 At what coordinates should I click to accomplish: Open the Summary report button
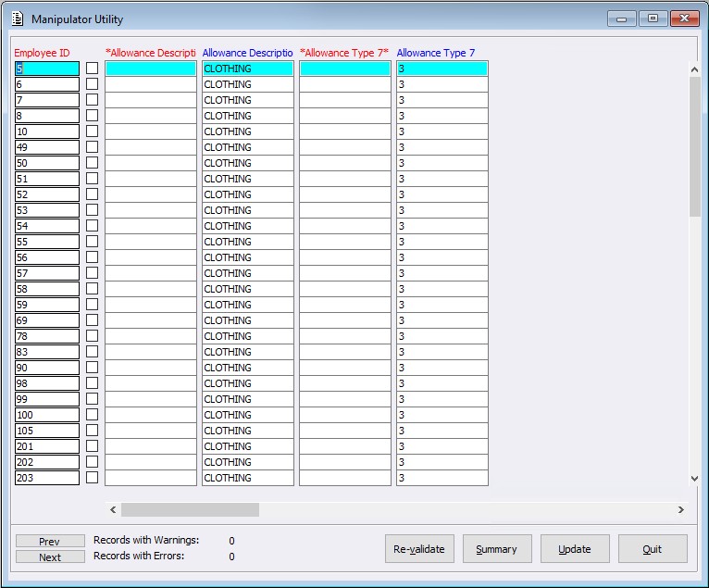pyautogui.click(x=497, y=549)
